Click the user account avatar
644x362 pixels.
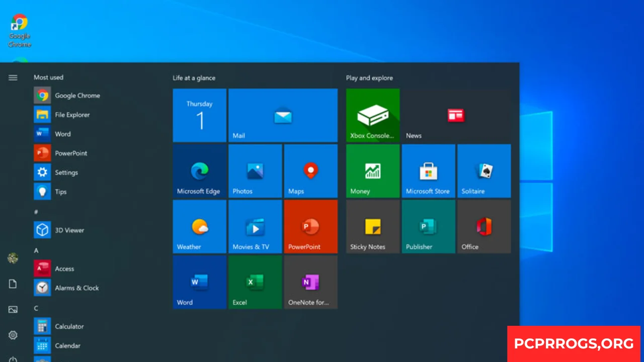[x=13, y=258]
